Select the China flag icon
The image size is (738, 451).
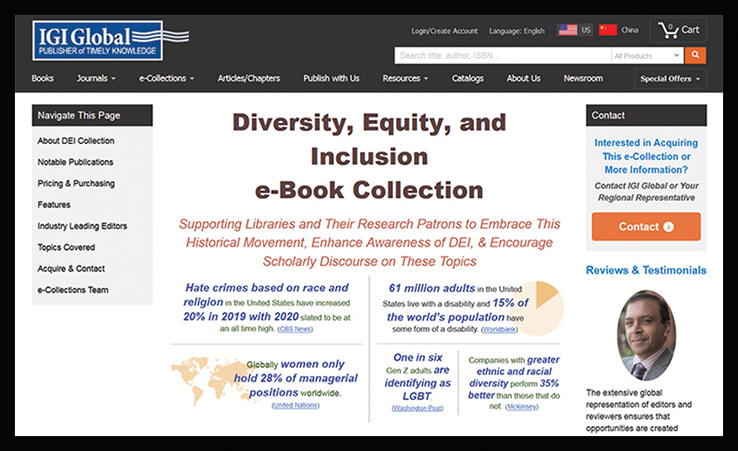click(608, 30)
